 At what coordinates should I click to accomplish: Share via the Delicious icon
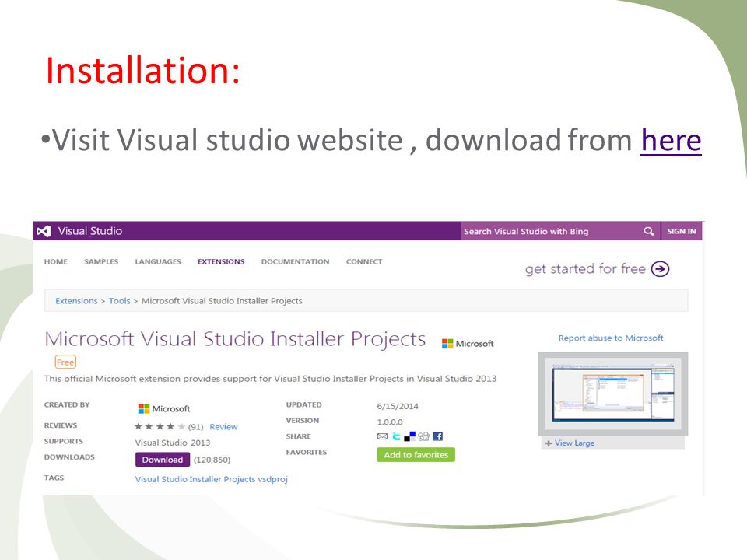[410, 436]
